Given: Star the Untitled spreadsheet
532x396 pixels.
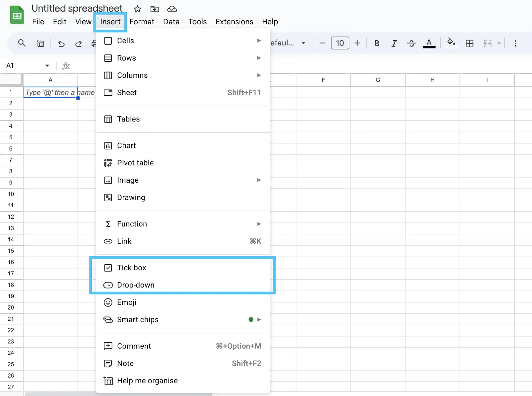Looking at the screenshot, I should (x=137, y=9).
